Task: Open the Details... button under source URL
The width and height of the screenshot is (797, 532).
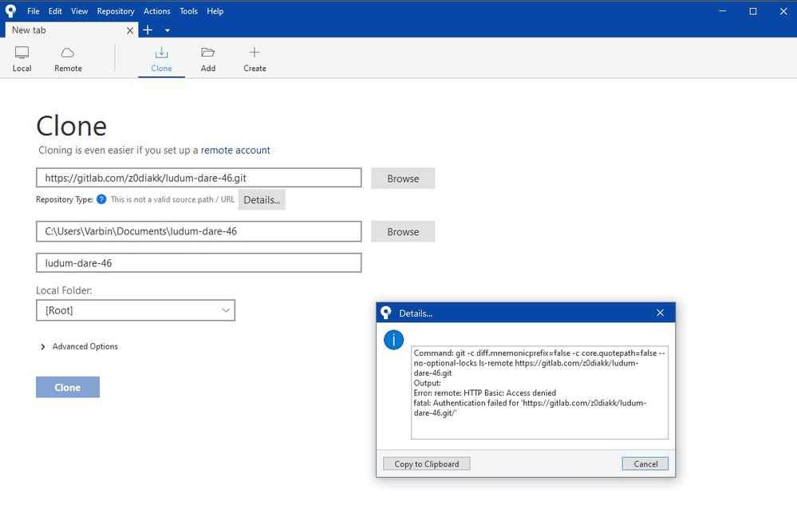Action: tap(262, 199)
